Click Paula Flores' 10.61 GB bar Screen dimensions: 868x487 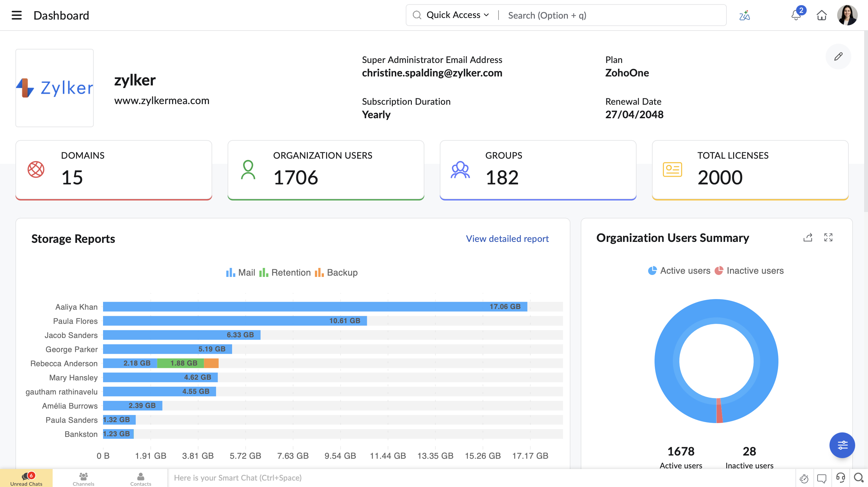(235, 321)
